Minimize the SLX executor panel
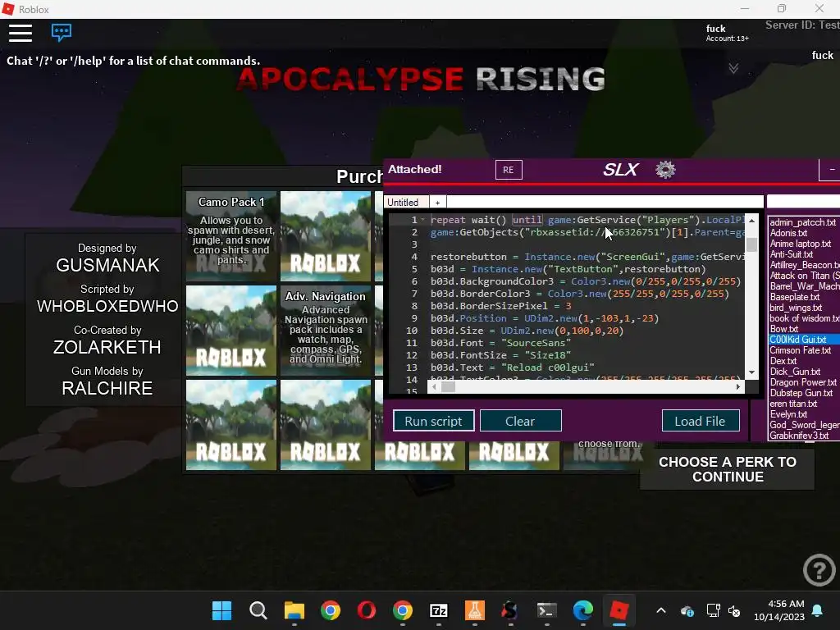This screenshot has height=630, width=840. (x=830, y=170)
